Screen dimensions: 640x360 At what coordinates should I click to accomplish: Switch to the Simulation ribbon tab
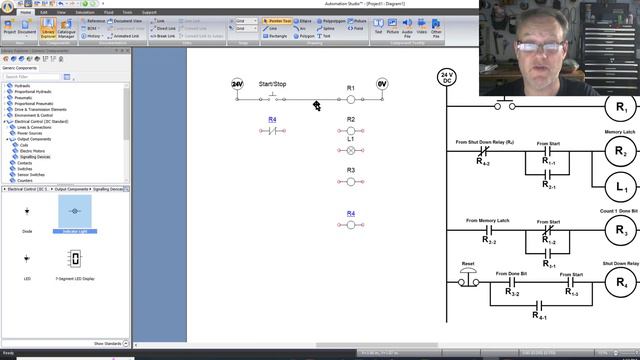pyautogui.click(x=85, y=12)
